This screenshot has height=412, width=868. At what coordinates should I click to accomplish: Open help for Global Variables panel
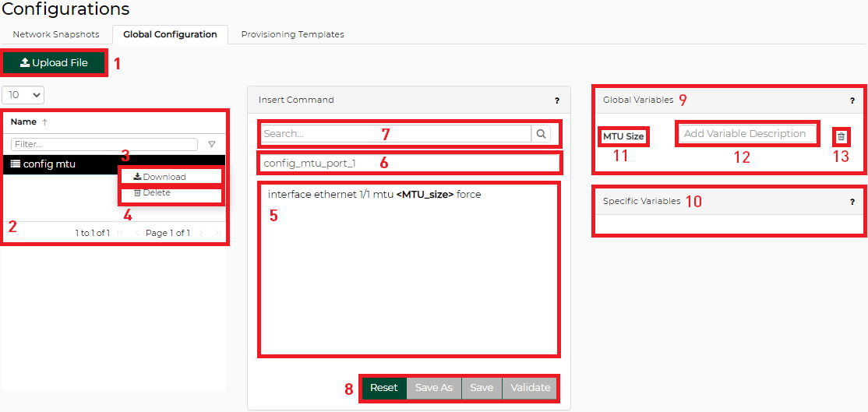852,100
